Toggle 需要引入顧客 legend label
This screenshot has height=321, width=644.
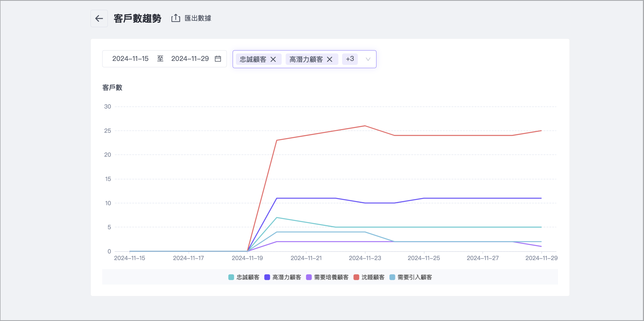[x=415, y=277]
